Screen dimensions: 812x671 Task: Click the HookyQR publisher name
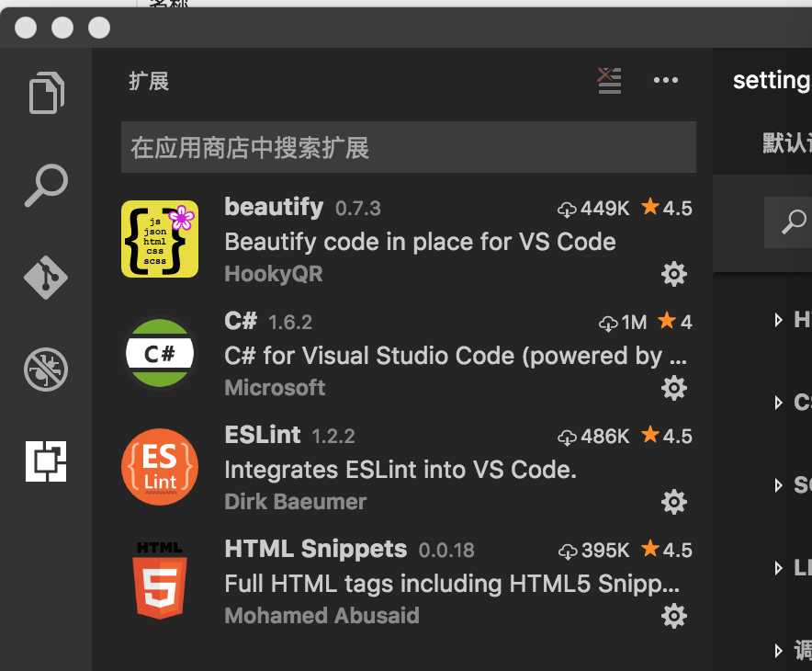[x=274, y=274]
